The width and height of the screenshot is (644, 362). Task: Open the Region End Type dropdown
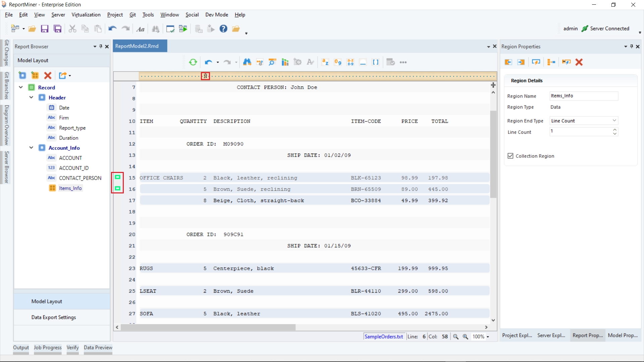tap(614, 121)
